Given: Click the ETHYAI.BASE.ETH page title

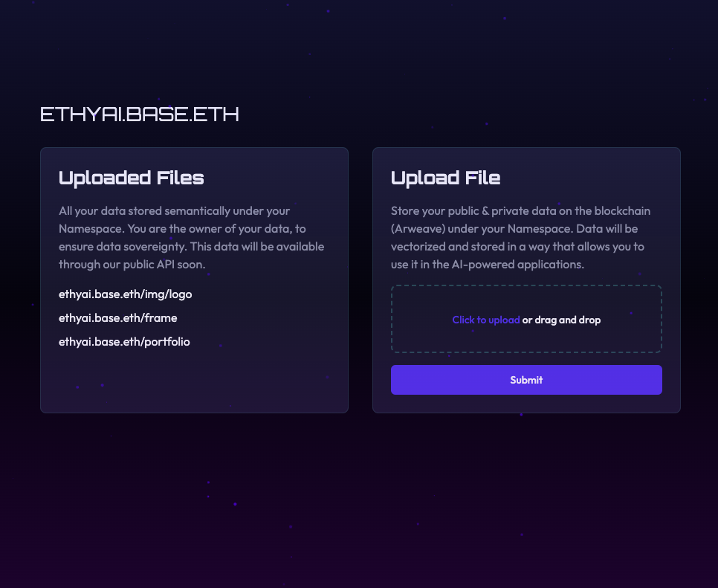Looking at the screenshot, I should 139,114.
